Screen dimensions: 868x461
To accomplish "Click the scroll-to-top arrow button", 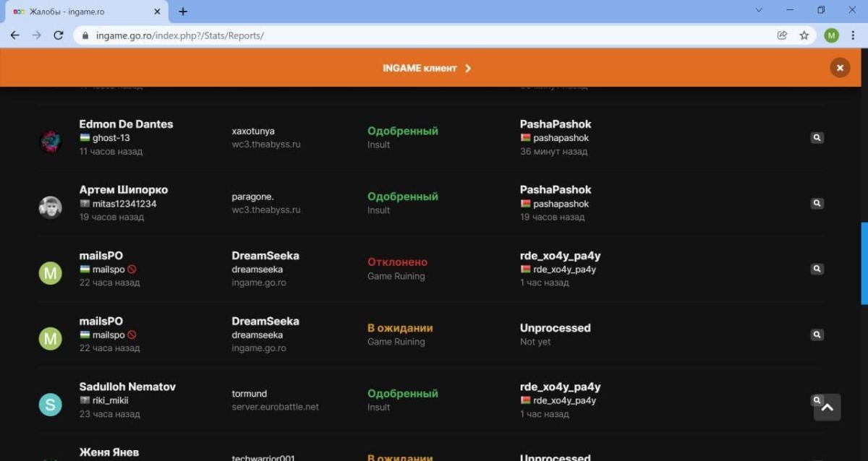I will (827, 408).
